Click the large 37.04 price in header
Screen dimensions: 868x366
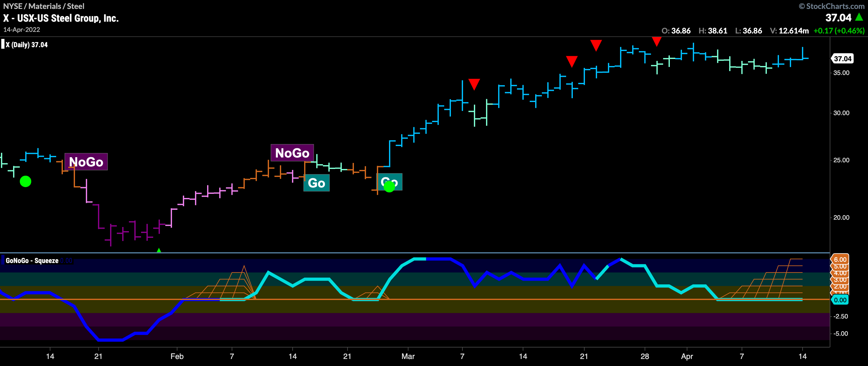[838, 18]
